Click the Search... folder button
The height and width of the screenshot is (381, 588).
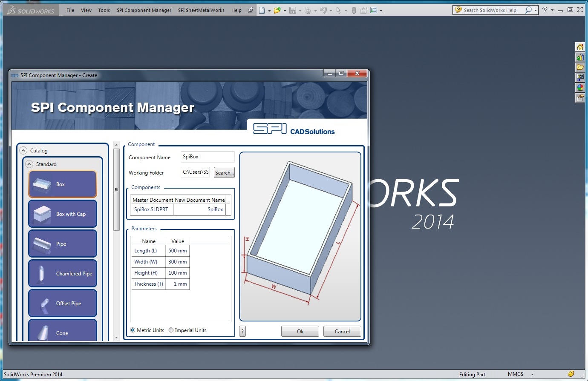click(224, 173)
